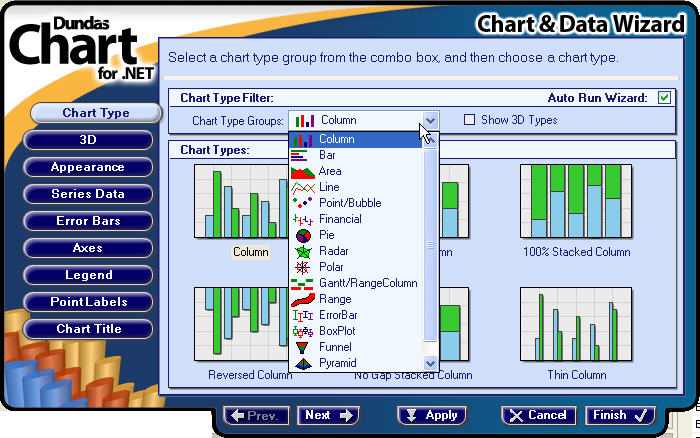Click the dropdown list scroll down arrow
This screenshot has height=438, width=700.
tap(430, 363)
